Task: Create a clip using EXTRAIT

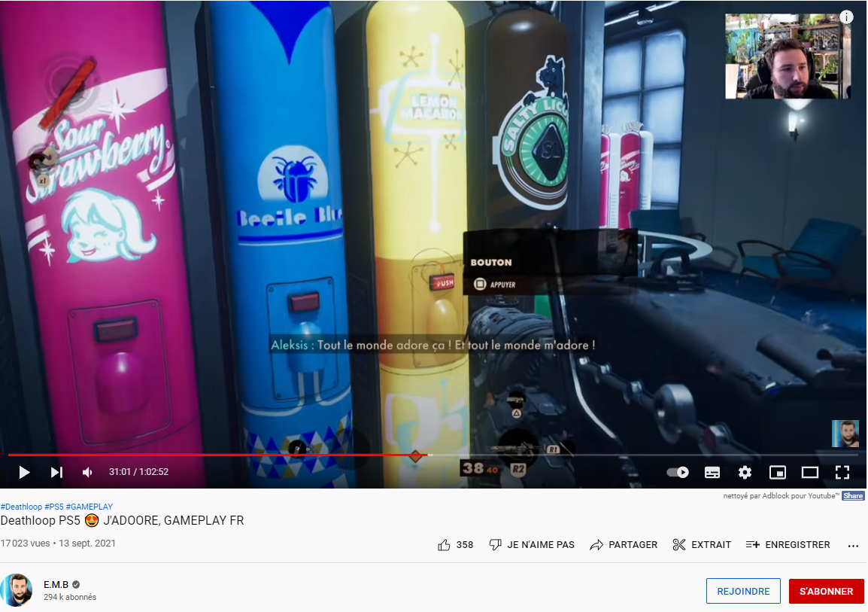Action: click(x=701, y=545)
